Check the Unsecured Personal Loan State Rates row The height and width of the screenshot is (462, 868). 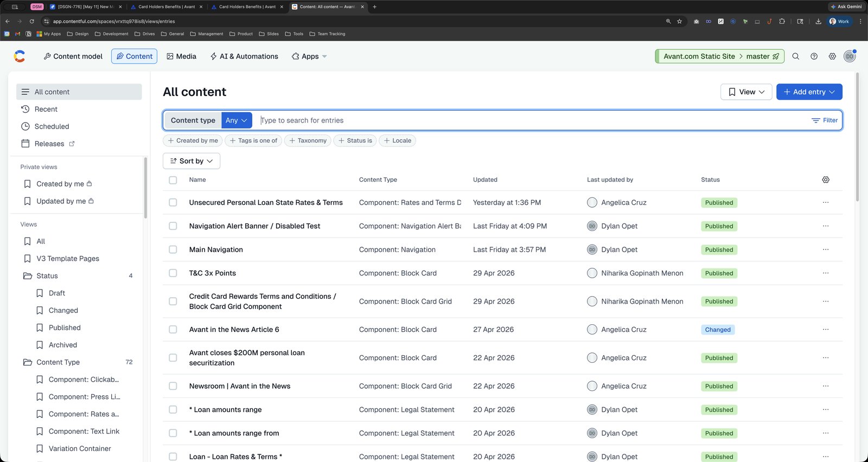point(173,202)
